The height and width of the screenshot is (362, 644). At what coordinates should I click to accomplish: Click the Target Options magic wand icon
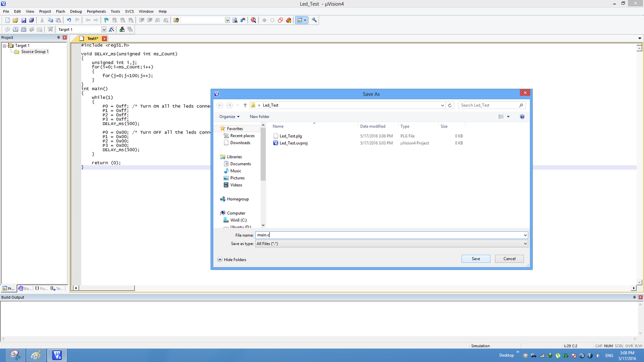coord(111,29)
